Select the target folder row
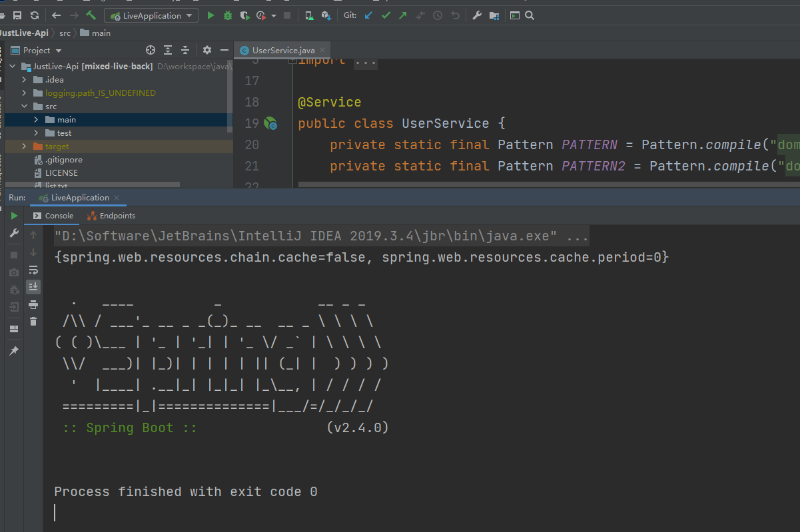This screenshot has height=532, width=800. pyautogui.click(x=119, y=146)
